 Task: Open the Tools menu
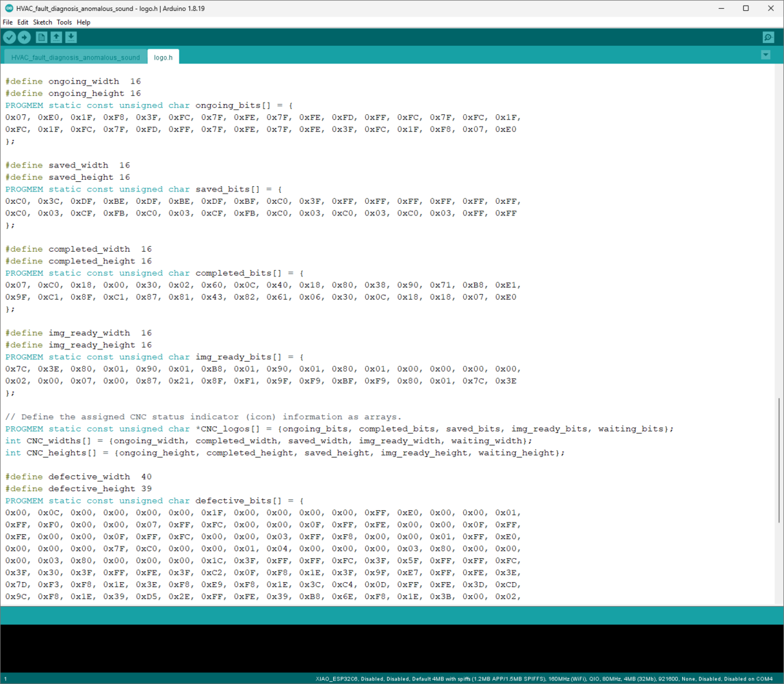click(64, 22)
